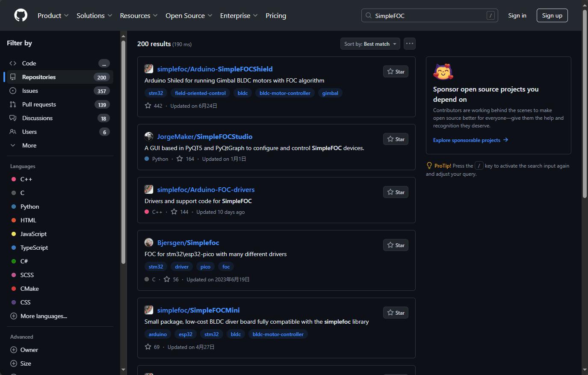Click simplefoc avatar beside Arduino-FOC-drivers

149,189
